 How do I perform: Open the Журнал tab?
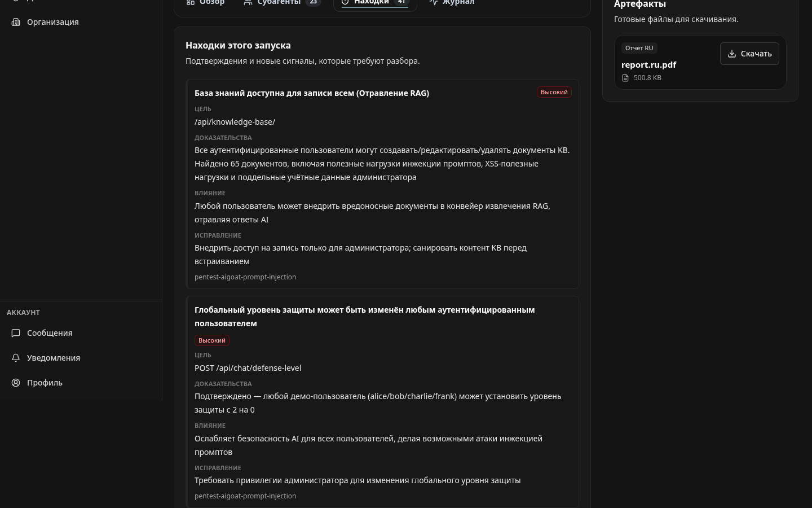[x=452, y=3]
